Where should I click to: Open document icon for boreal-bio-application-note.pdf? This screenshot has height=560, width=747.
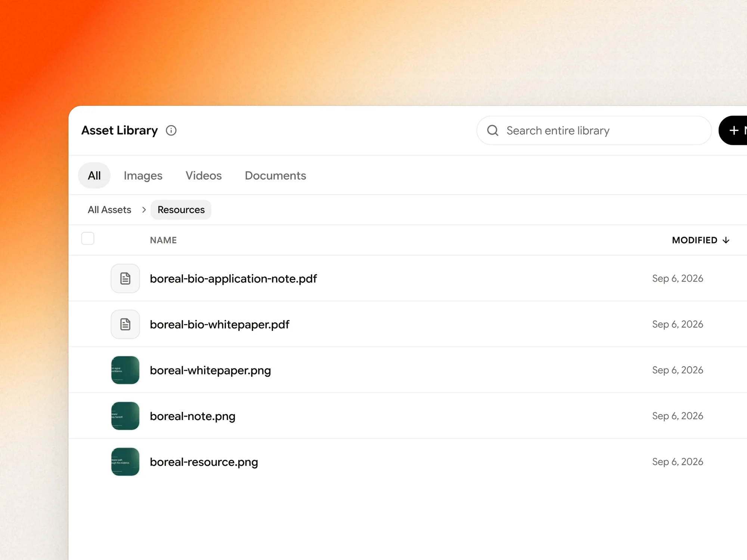(125, 279)
